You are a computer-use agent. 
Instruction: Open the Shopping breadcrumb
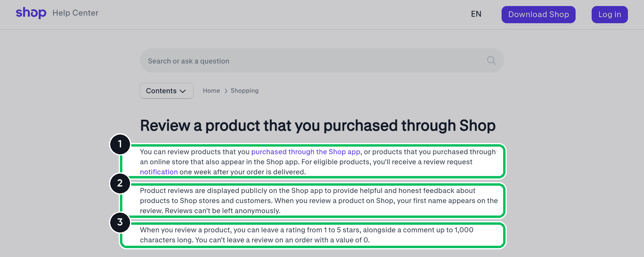click(x=245, y=91)
